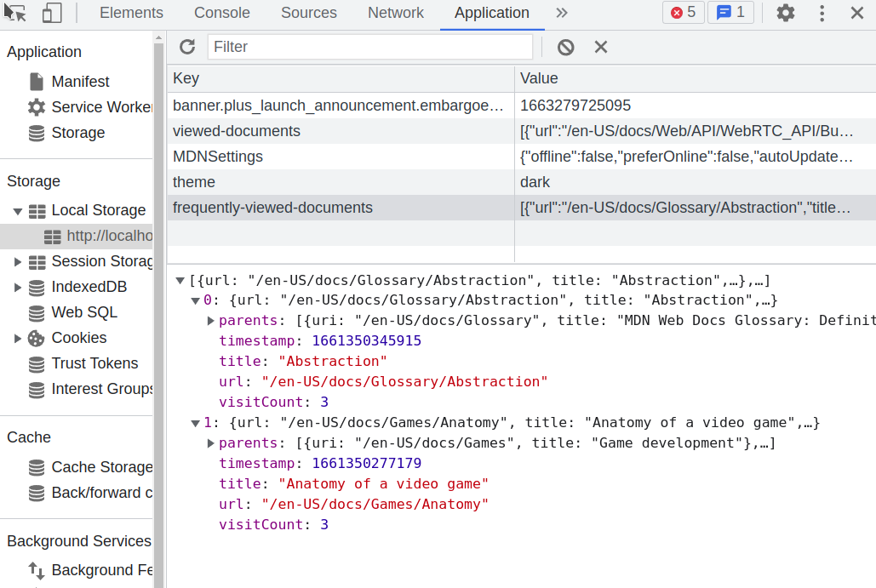Expand parents of the Games/Anatomy entry
This screenshot has width=876, height=588.
pyautogui.click(x=210, y=443)
